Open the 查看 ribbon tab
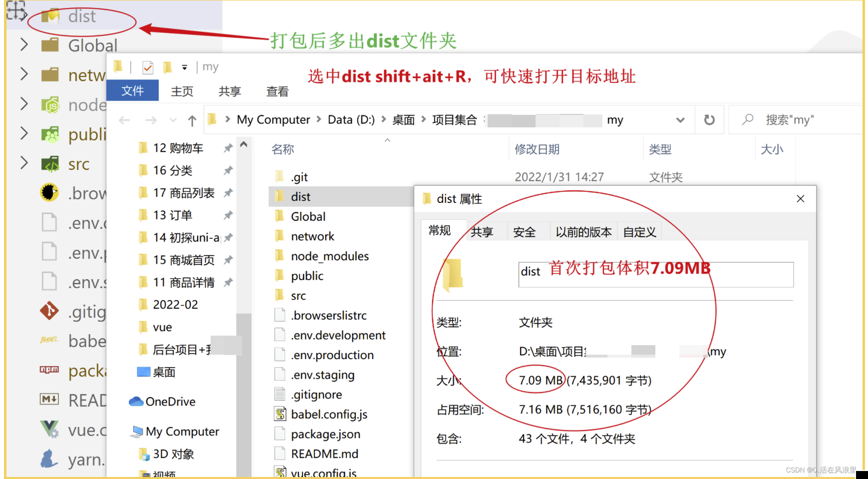The image size is (868, 479). click(x=278, y=91)
